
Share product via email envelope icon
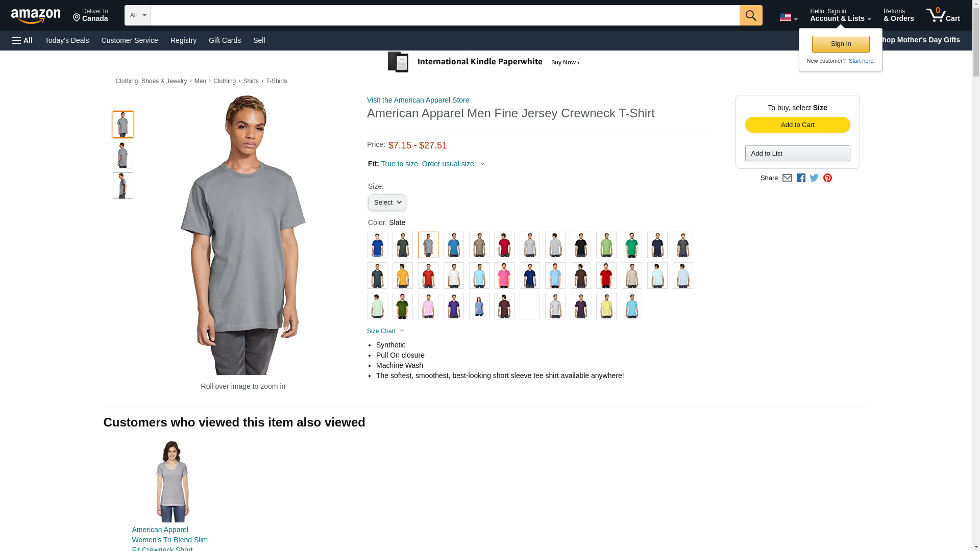tap(787, 178)
